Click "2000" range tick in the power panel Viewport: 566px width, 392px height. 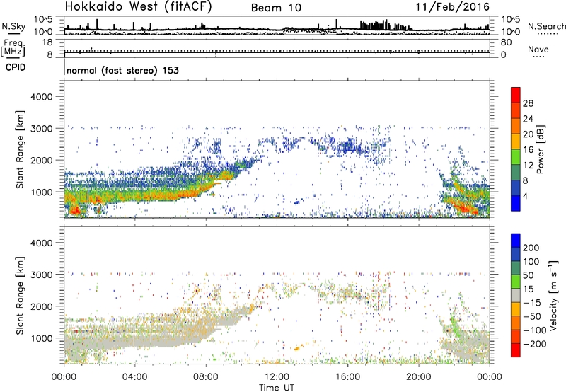(x=41, y=160)
